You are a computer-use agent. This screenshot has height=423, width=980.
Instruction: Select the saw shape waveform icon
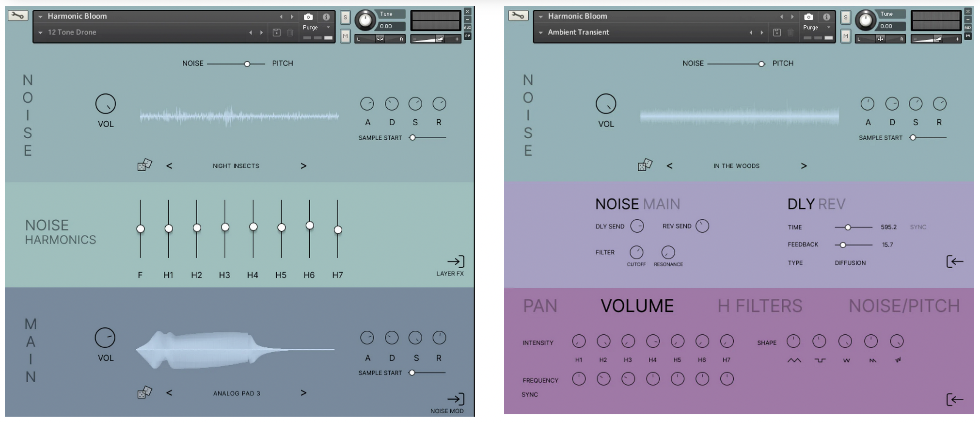(872, 360)
